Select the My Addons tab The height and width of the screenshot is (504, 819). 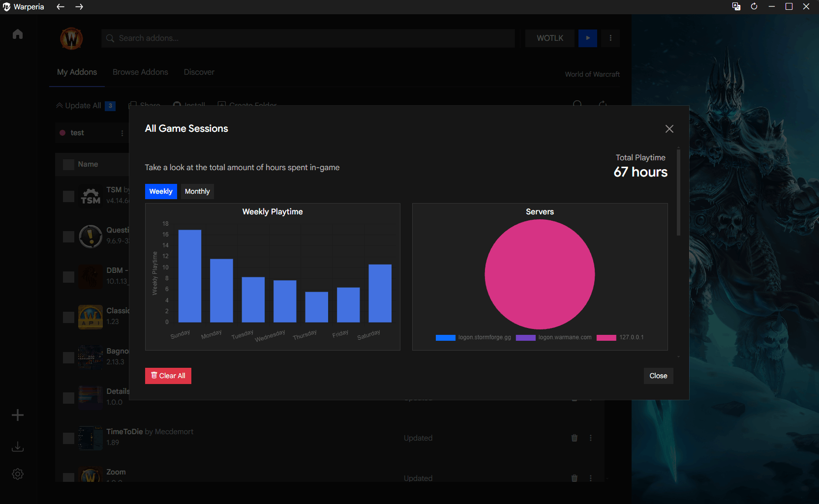[x=77, y=72]
